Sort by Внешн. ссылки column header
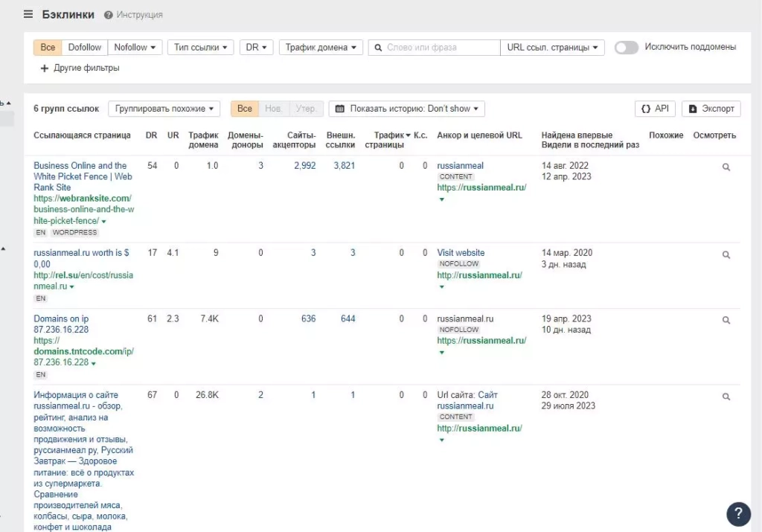 point(340,140)
